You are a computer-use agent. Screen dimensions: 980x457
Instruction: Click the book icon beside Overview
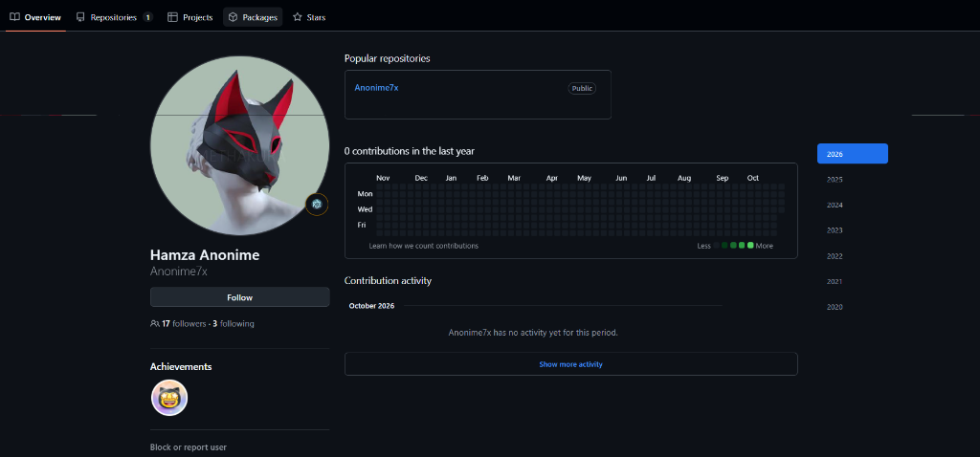coord(15,17)
